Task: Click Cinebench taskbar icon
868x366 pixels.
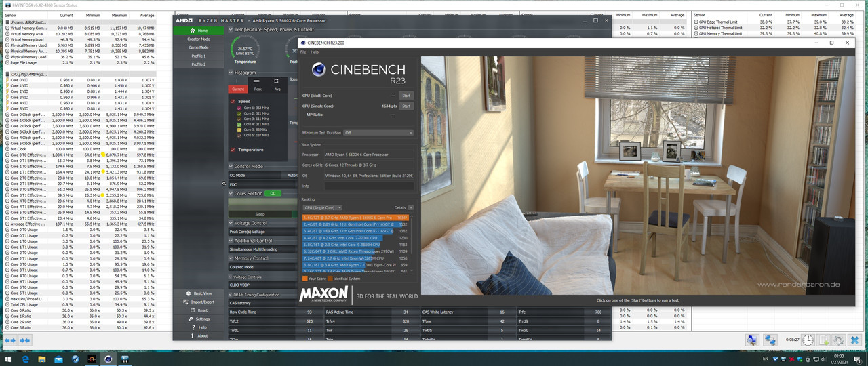Action: pos(107,359)
